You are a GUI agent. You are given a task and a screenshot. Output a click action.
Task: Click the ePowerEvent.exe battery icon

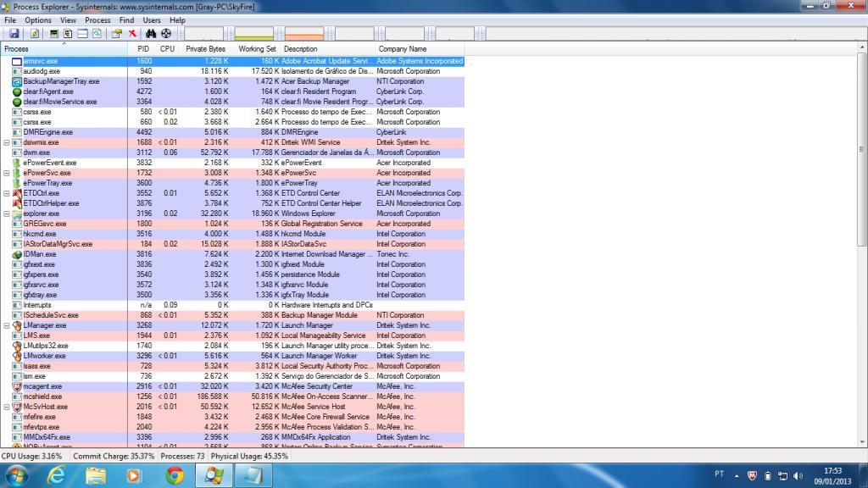(x=17, y=163)
